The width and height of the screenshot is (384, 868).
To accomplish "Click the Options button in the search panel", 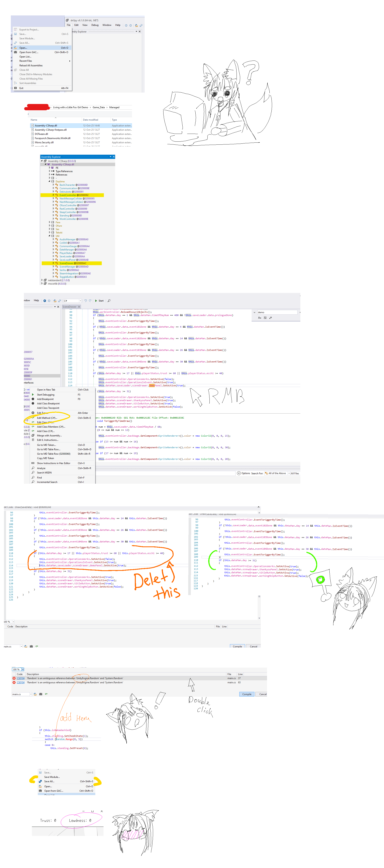I will pos(244,473).
